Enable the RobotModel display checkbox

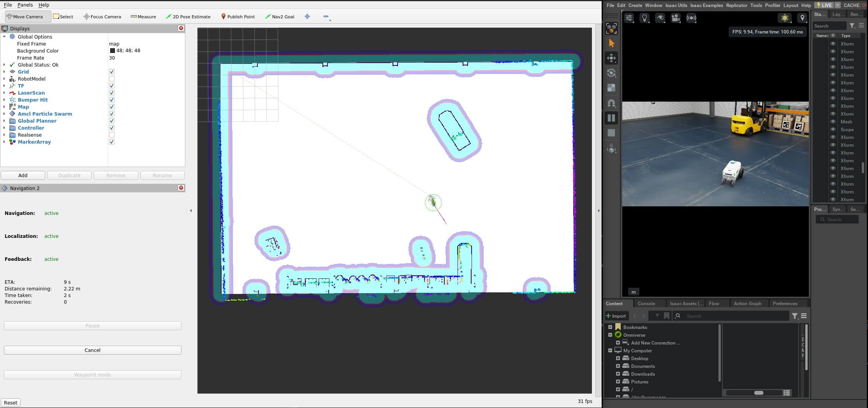coord(112,79)
